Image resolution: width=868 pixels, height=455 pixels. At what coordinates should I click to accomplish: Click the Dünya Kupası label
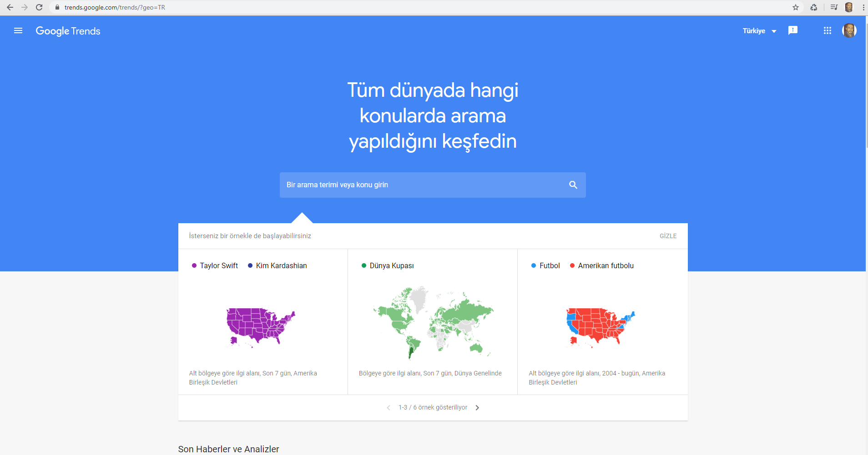(392, 265)
